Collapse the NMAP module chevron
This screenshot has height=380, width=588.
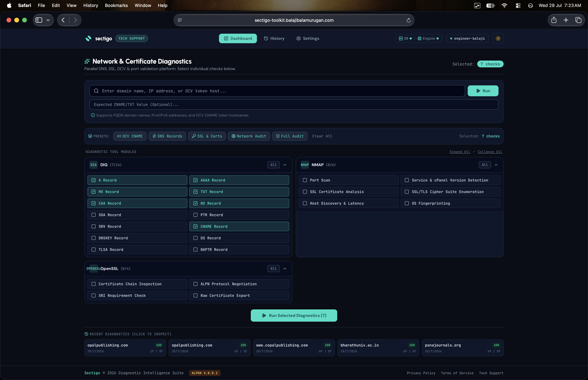(x=496, y=165)
